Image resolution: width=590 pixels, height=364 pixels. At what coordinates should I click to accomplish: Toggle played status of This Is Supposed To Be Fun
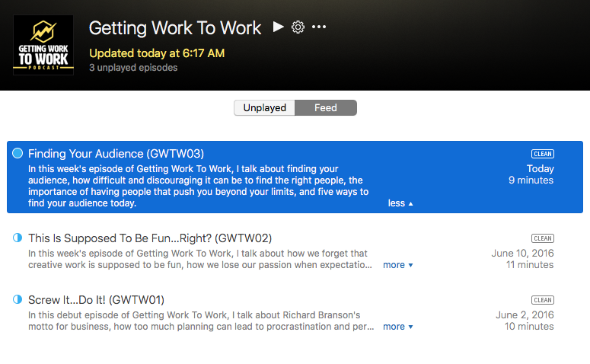pyautogui.click(x=18, y=238)
